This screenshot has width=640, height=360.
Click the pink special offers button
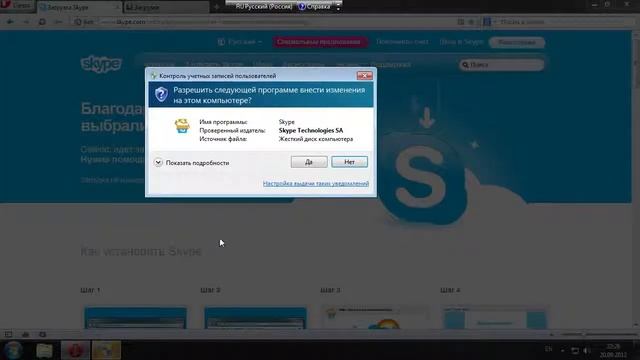(319, 42)
